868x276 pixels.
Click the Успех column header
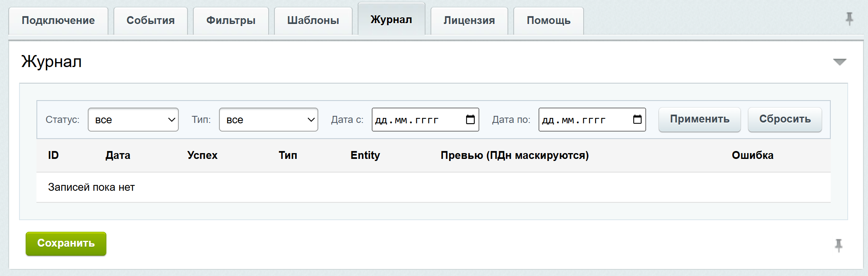tap(202, 155)
